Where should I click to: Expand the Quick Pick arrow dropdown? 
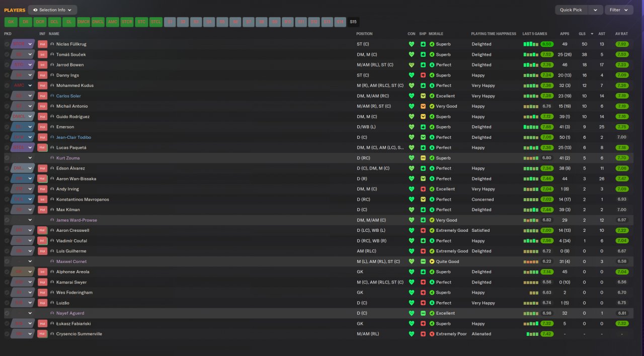(596, 10)
